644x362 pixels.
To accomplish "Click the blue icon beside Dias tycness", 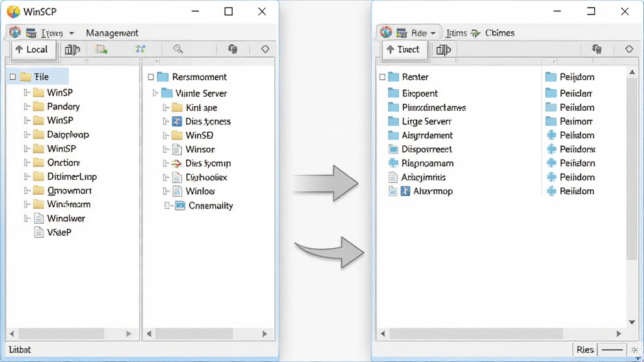I will [x=177, y=121].
